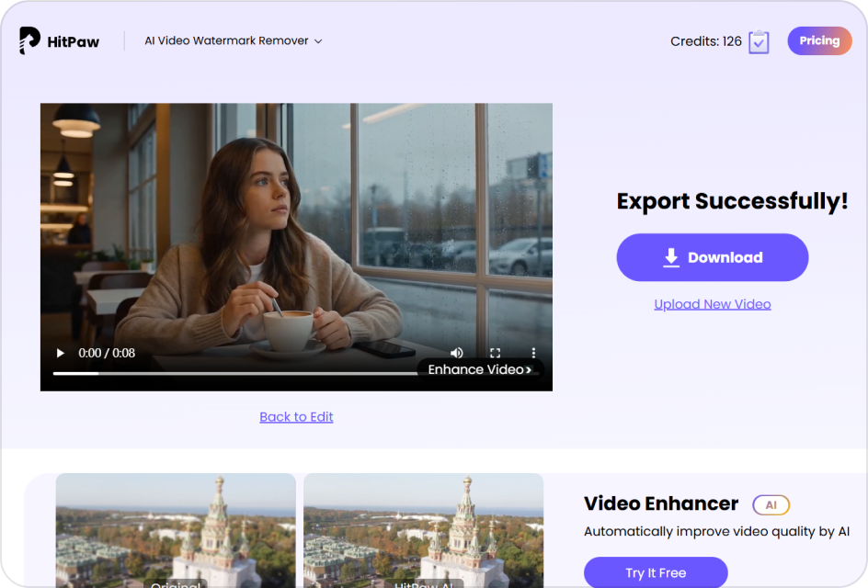Screen dimensions: 868x588
Task: Go Back to Edit
Action: click(x=296, y=417)
